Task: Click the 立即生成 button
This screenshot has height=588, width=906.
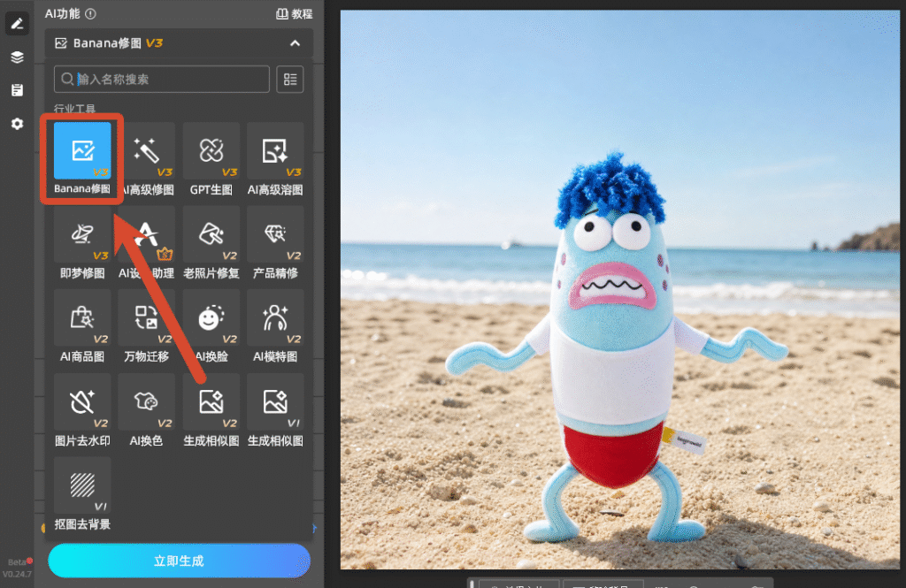Action: 179,561
